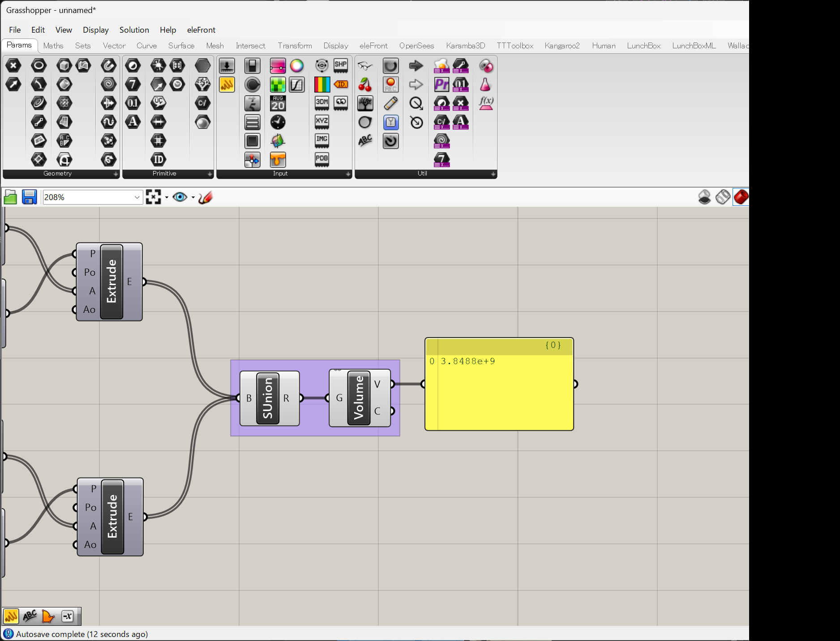Open the 208% zoom level dropdown
The height and width of the screenshot is (641, 840).
point(137,197)
